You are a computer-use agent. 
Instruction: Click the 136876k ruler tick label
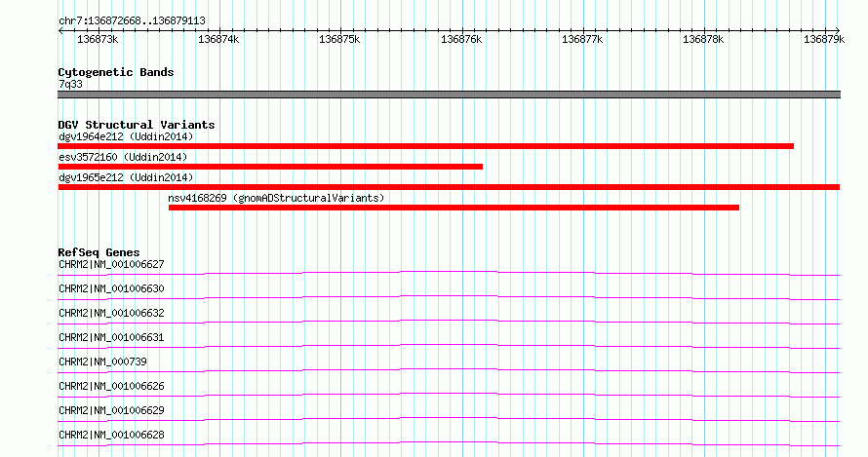[x=461, y=39]
